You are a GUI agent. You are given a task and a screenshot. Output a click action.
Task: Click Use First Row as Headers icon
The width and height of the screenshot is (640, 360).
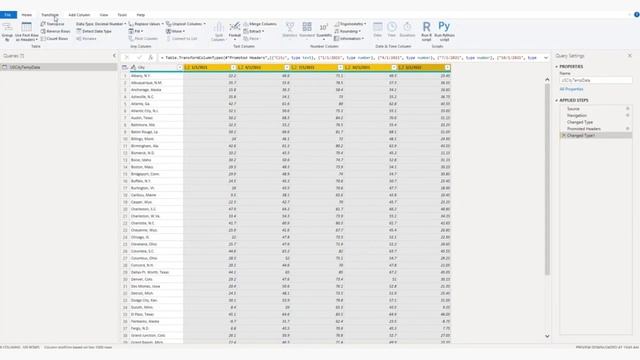pos(27,27)
